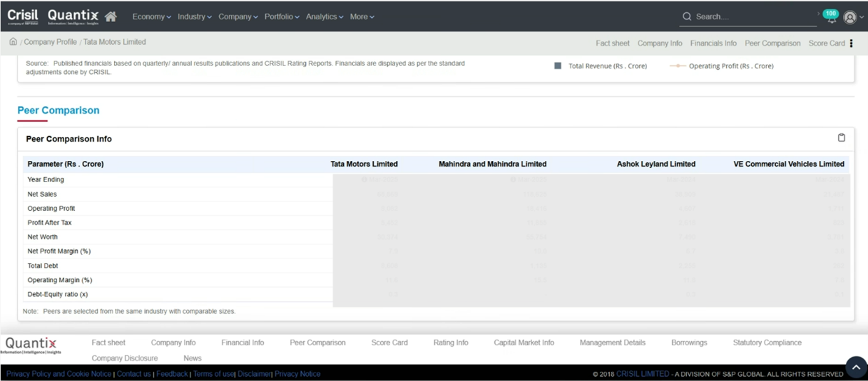This screenshot has height=381, width=868.
Task: Open the user profile avatar menu
Action: [x=850, y=18]
